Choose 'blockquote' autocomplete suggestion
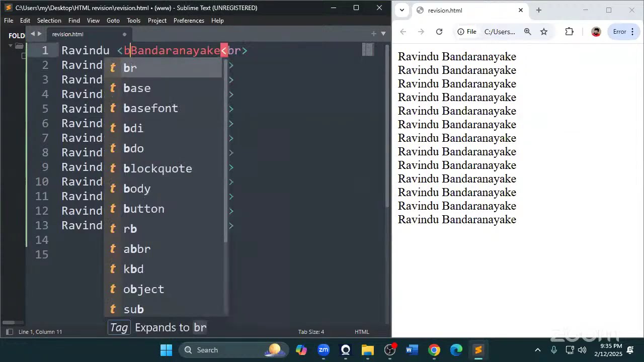Viewport: 644px width, 362px height. point(163,168)
